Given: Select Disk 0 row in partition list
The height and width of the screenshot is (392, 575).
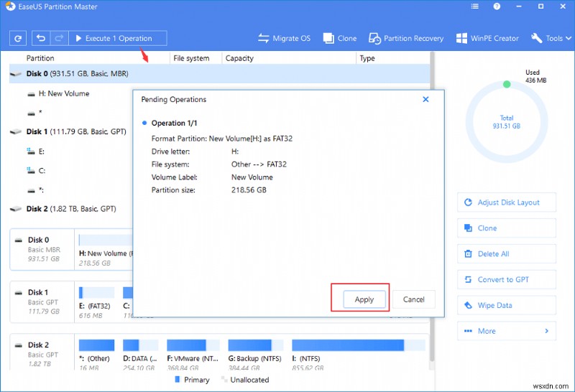Looking at the screenshot, I should (x=219, y=74).
